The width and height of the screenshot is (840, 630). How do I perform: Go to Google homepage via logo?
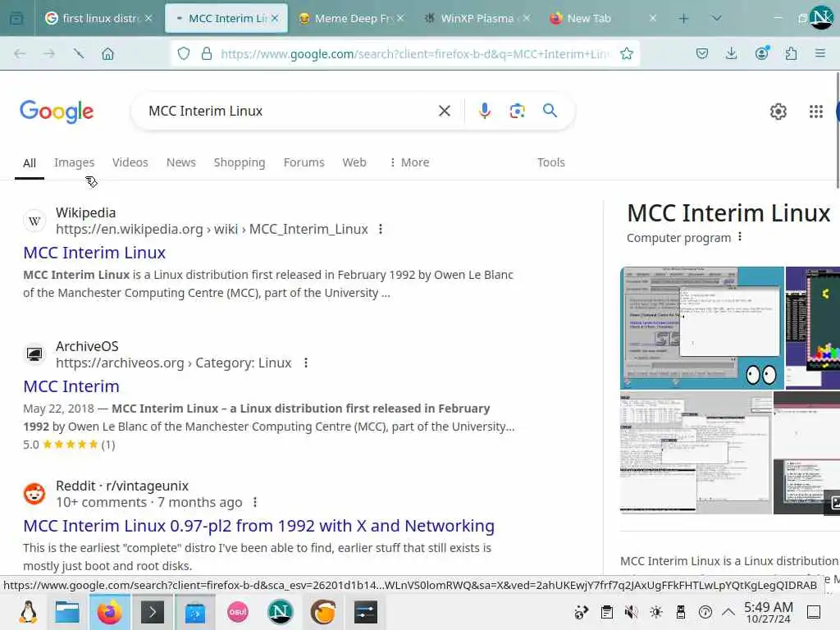(57, 112)
